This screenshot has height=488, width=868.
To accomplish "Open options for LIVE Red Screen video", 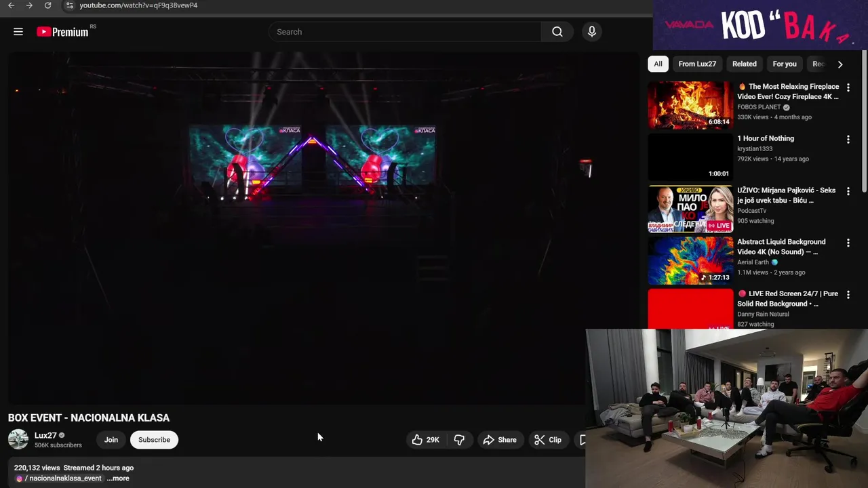I will 848,295.
